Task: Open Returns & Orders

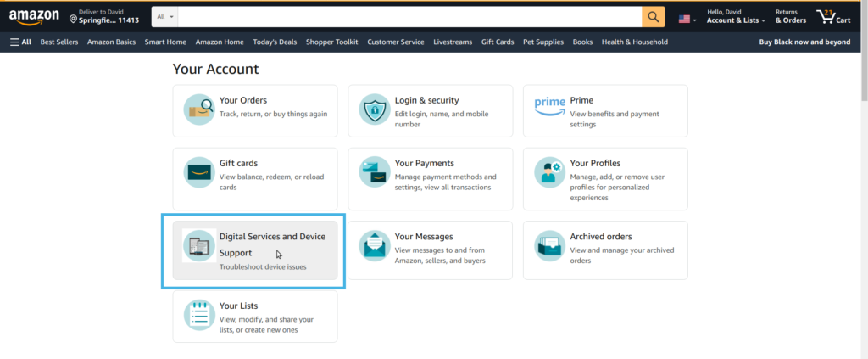Action: [791, 17]
